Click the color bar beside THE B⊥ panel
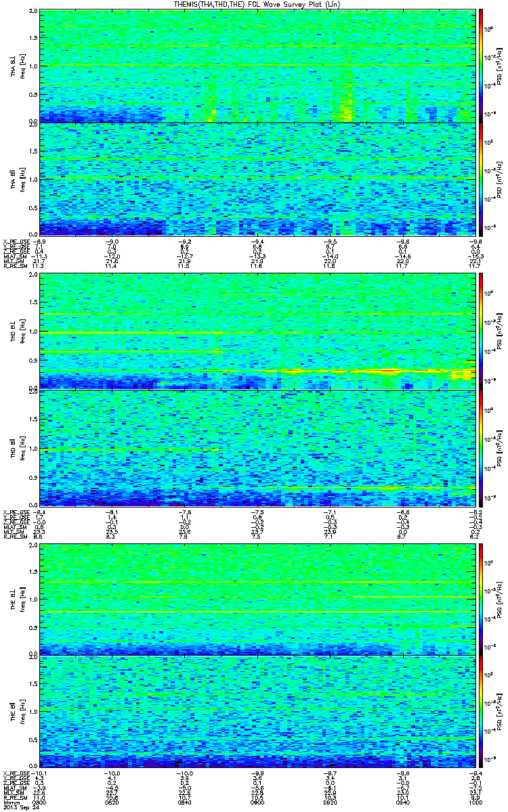This screenshot has width=508, height=812. (481, 600)
